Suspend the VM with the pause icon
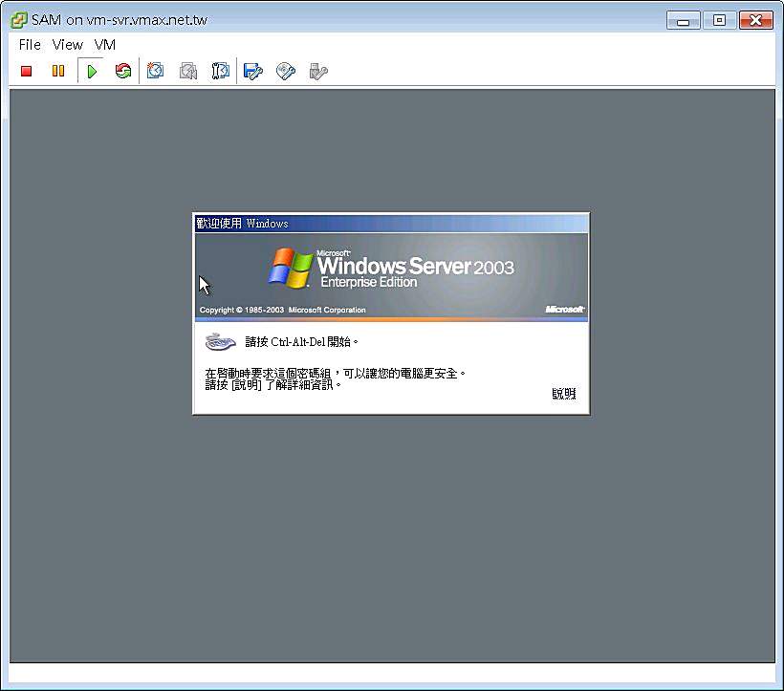Viewport: 784px width, 691px height. (58, 71)
